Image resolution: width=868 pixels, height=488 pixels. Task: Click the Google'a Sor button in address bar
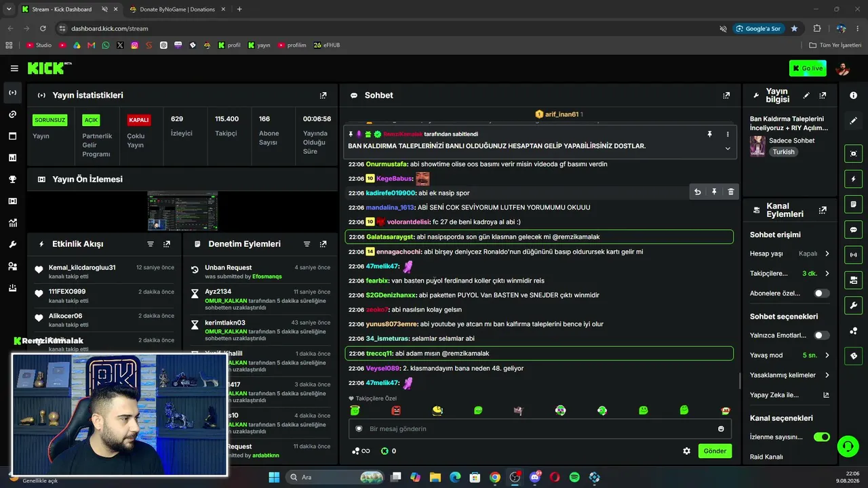click(757, 28)
